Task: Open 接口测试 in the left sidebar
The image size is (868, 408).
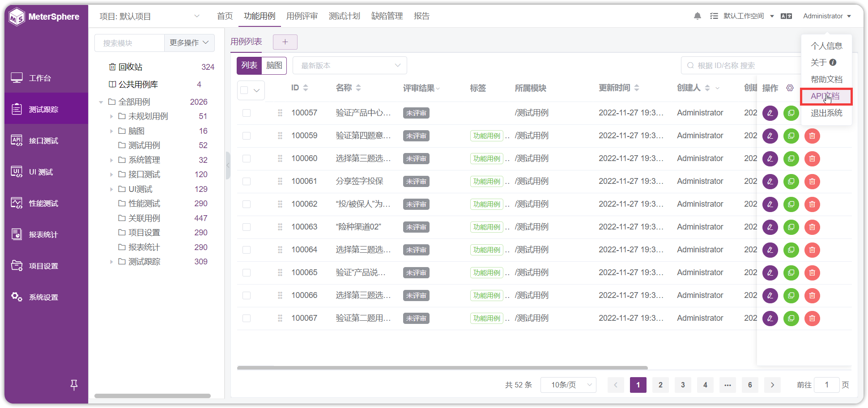Action: 46,140
